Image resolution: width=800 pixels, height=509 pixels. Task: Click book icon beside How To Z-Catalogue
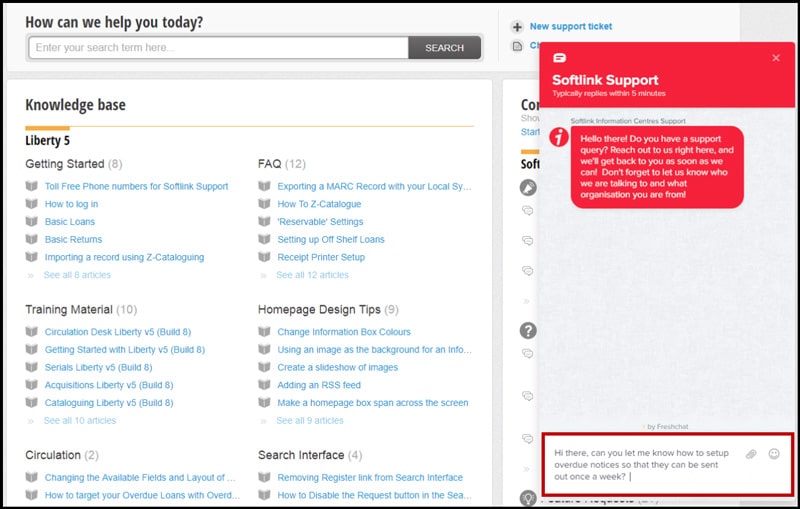(264, 204)
